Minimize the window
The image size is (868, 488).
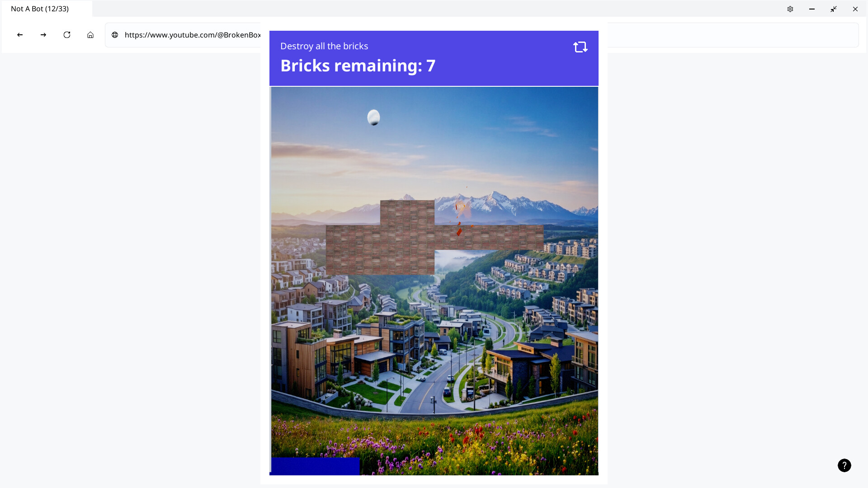click(812, 9)
